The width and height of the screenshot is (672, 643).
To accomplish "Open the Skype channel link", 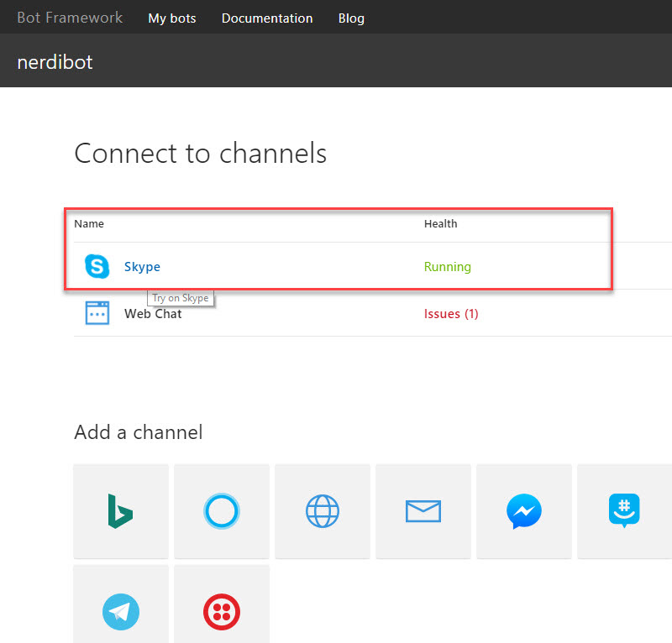I will point(142,266).
